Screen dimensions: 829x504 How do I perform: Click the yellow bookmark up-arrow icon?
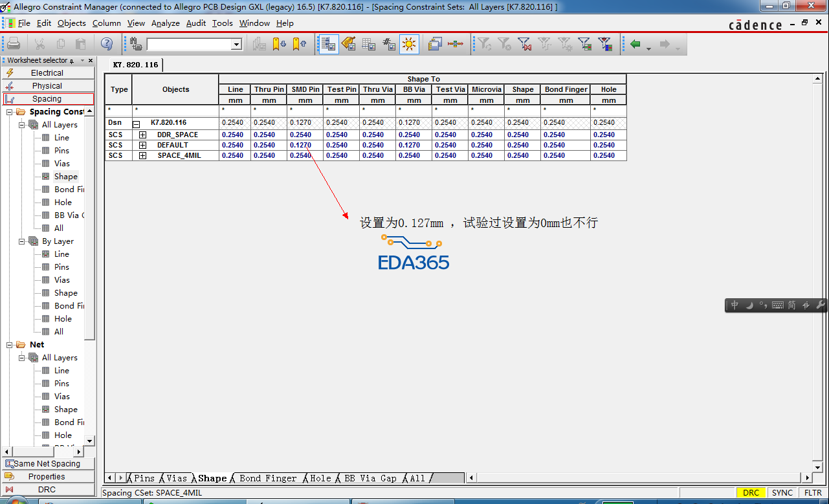click(299, 44)
